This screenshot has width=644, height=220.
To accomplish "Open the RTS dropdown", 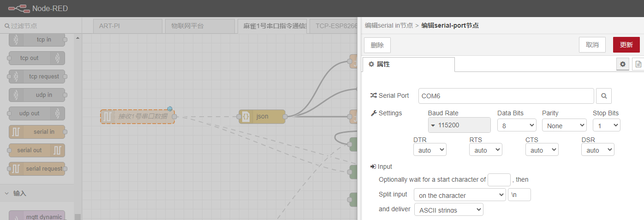I will [486, 150].
